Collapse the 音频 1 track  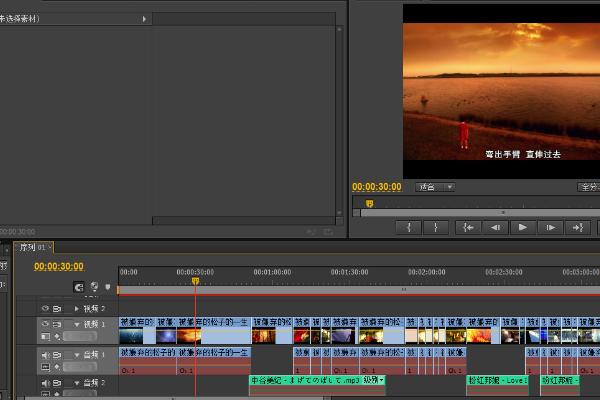pos(77,356)
